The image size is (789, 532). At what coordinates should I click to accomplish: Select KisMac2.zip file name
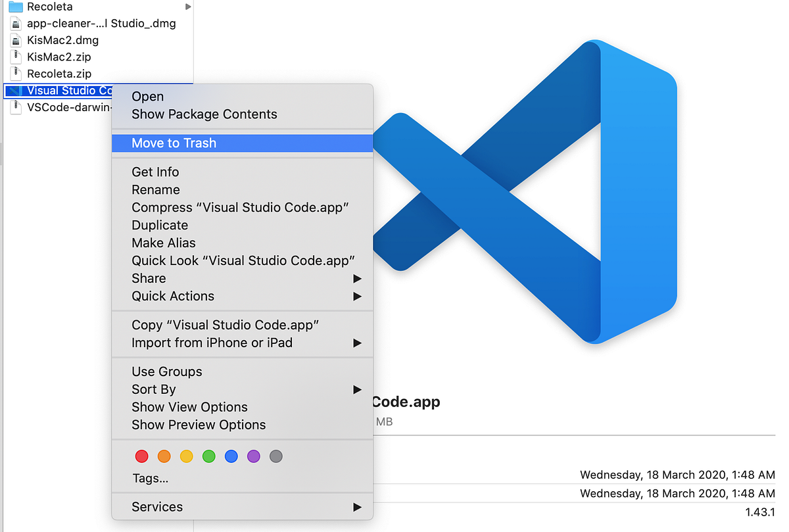pyautogui.click(x=59, y=57)
